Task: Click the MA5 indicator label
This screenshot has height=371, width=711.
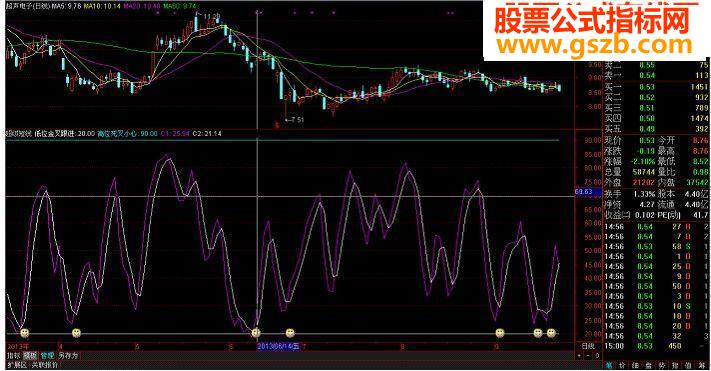Action: pos(67,6)
